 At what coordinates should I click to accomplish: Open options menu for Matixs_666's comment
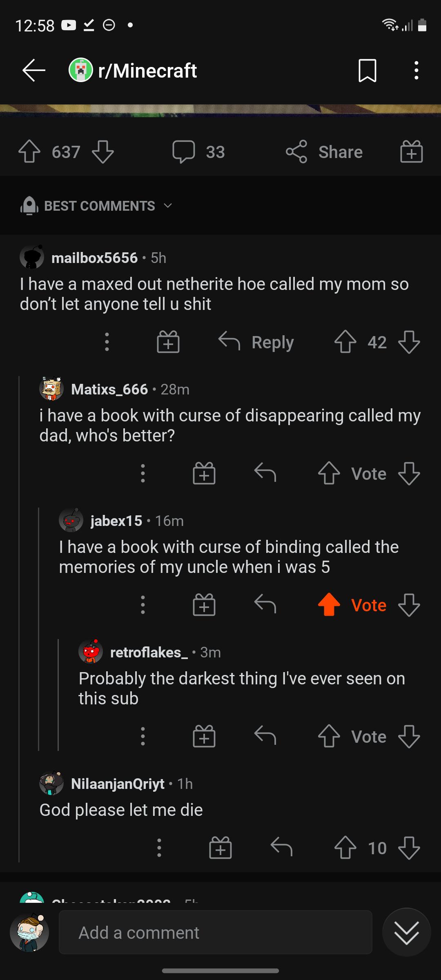pos(143,474)
